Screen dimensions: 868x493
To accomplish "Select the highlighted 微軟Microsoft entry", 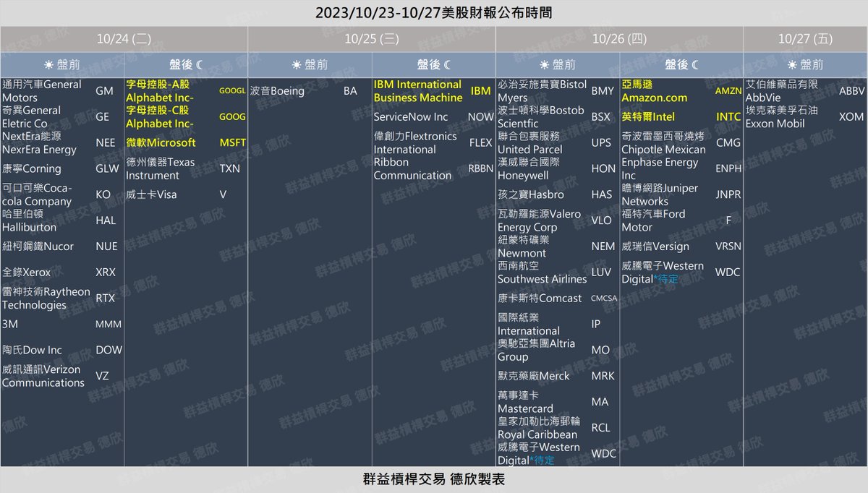I will [161, 143].
